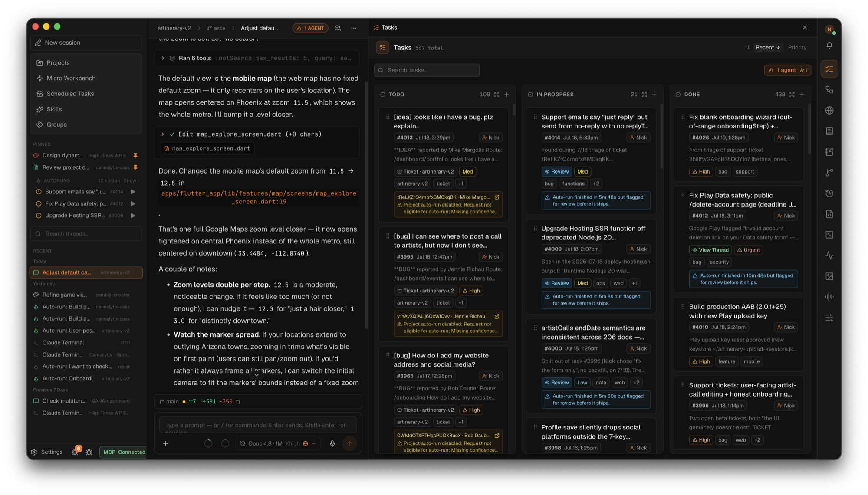Click the Search threads field

86,234
